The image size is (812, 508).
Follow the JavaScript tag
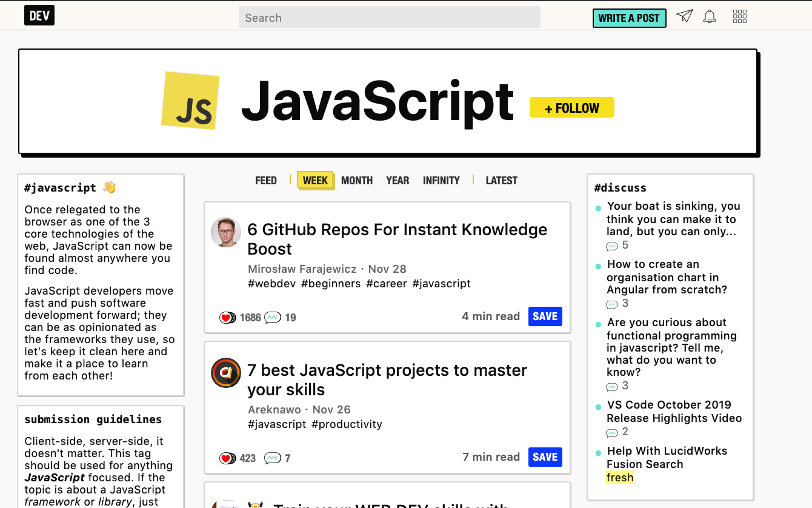[571, 108]
